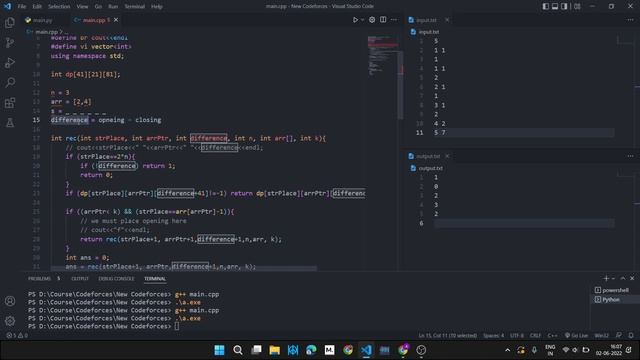Open the Explorer view in the activity bar
The width and height of the screenshot is (640, 360).
point(10,22)
